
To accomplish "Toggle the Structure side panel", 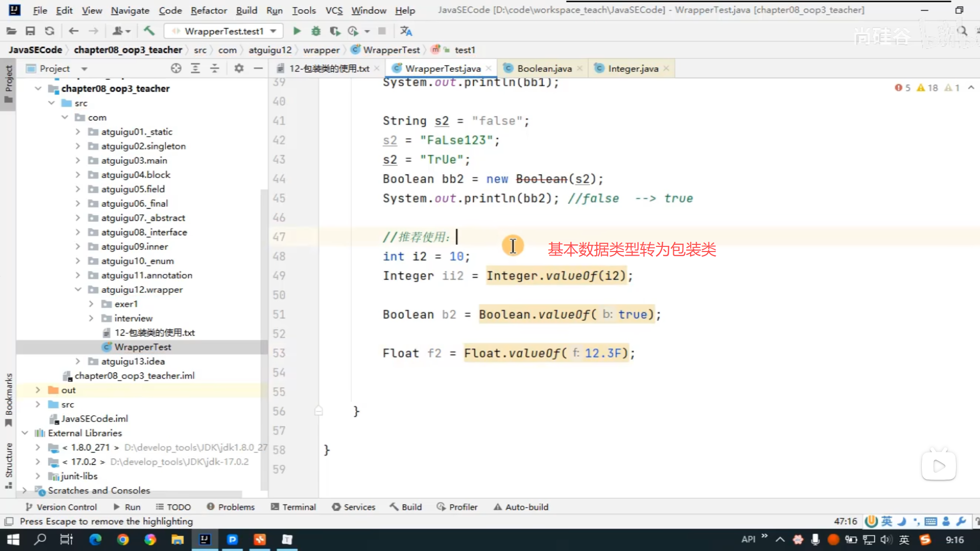I will [x=9, y=465].
